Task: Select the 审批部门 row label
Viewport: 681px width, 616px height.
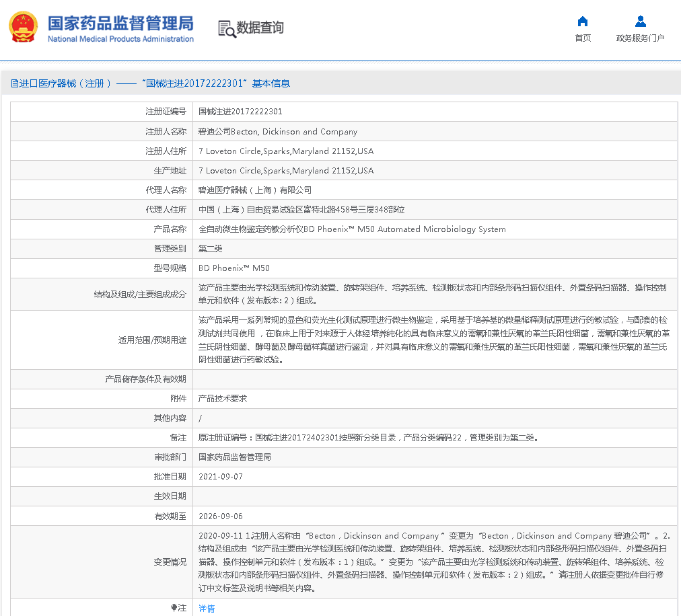Action: pyautogui.click(x=170, y=457)
